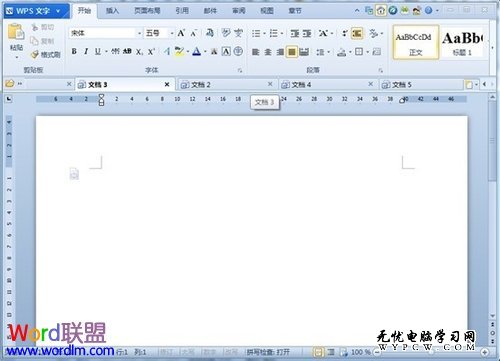Switch to the 页面布局 ribbon tab

[147, 11]
